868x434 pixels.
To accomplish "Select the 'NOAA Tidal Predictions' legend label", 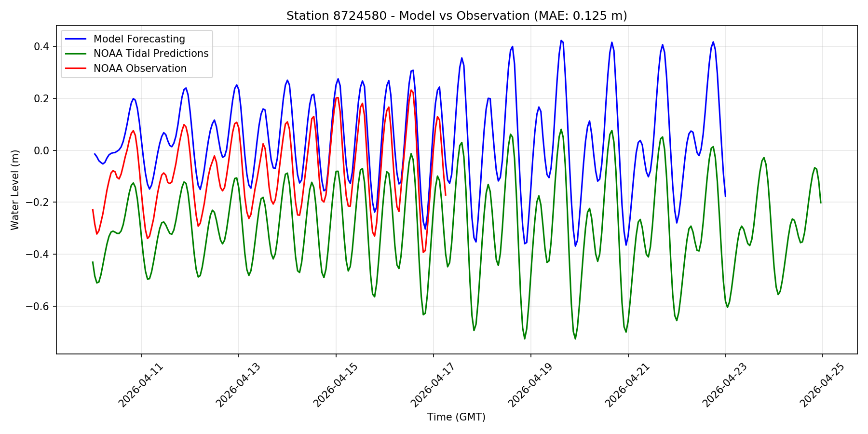I will [x=151, y=54].
